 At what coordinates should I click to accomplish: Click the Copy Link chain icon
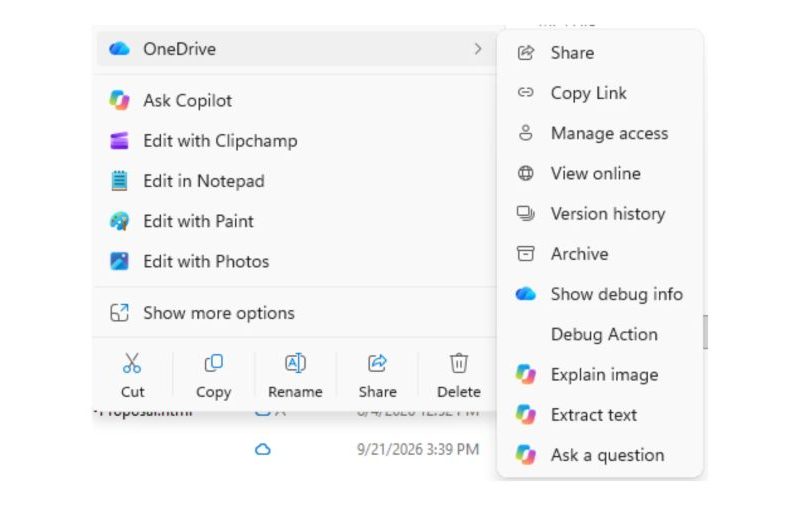(526, 92)
